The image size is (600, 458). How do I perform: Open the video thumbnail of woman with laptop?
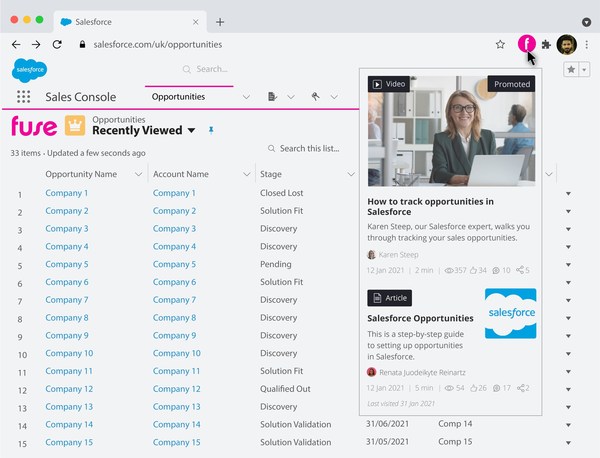pyautogui.click(x=451, y=131)
